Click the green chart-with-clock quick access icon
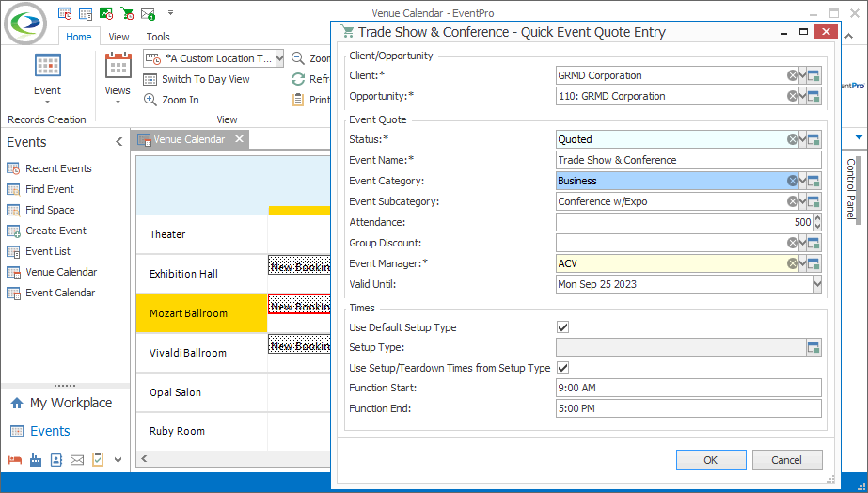The width and height of the screenshot is (868, 493). pos(106,13)
